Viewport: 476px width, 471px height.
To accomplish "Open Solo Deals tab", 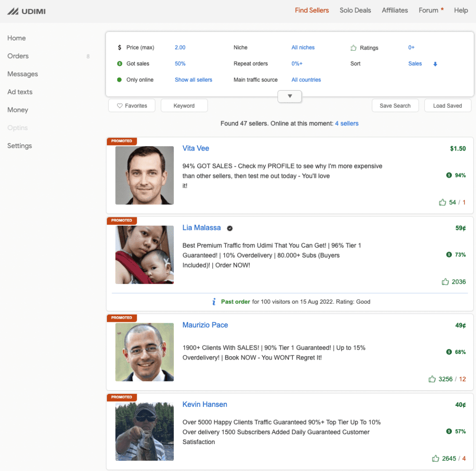I will tap(355, 10).
